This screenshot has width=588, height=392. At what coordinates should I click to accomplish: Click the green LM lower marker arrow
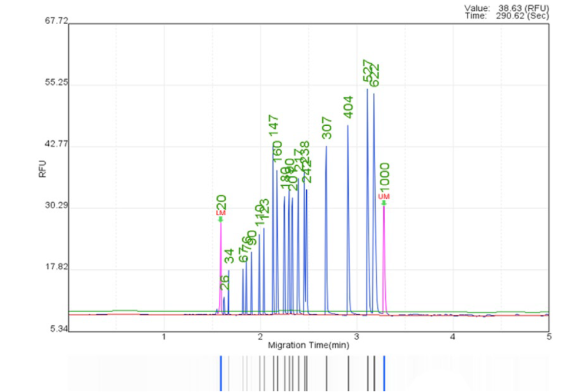pos(220,219)
